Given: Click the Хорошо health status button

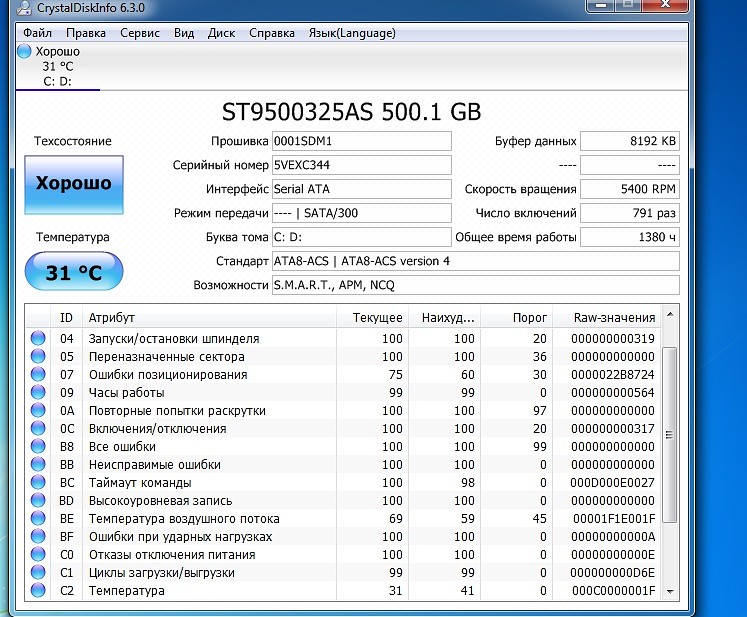Looking at the screenshot, I should (x=74, y=184).
